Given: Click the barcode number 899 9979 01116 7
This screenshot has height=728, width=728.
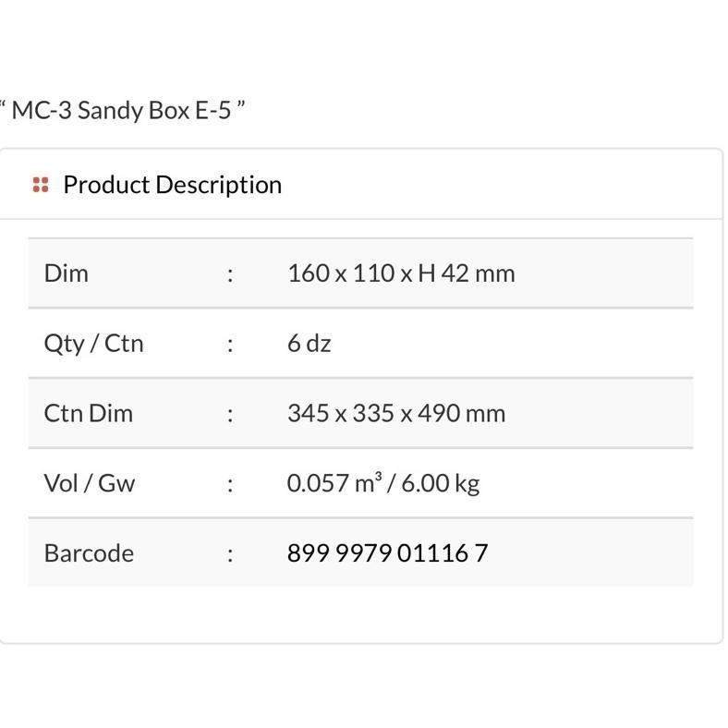Looking at the screenshot, I should (387, 553).
